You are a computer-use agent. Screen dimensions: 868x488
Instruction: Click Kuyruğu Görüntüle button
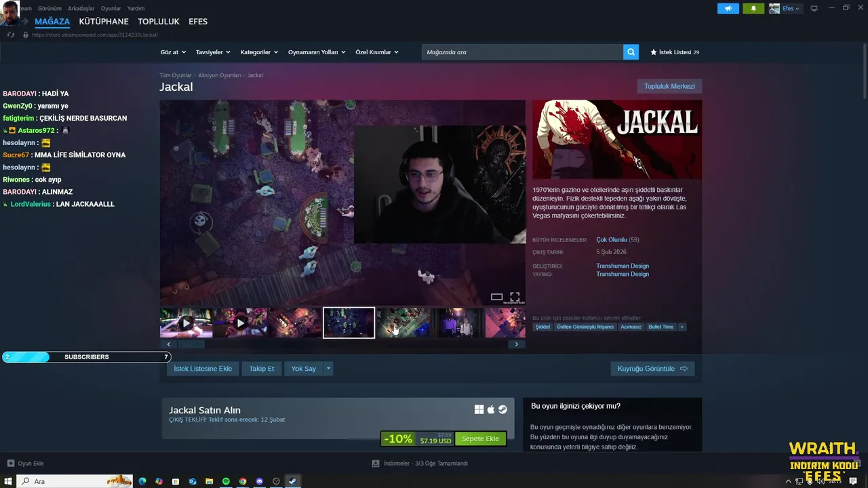point(652,369)
